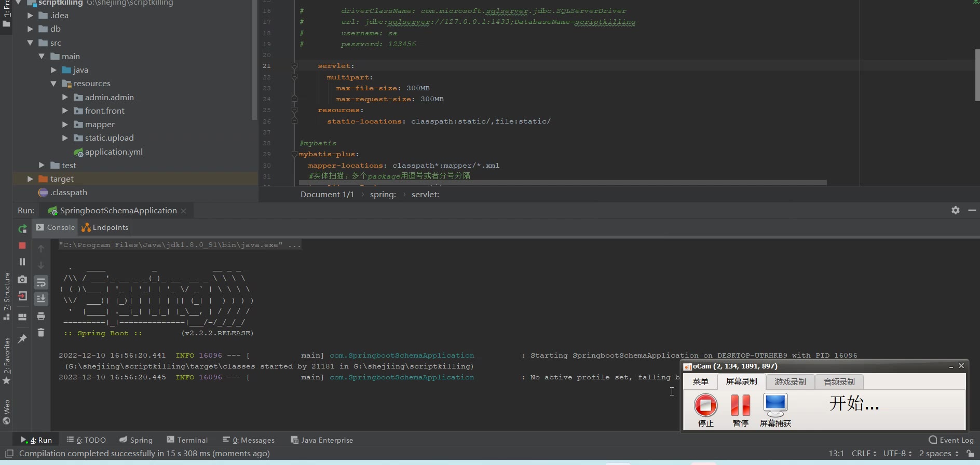Collapse the resources folder
The height and width of the screenshot is (465, 980).
pyautogui.click(x=53, y=83)
